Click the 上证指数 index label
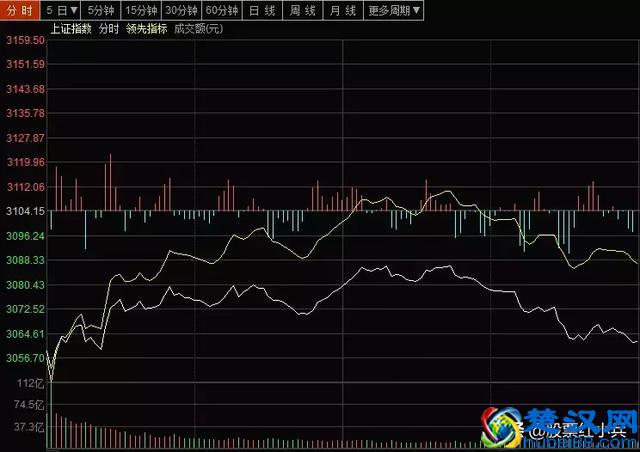Screen dimensions: 640x452 click(71, 29)
